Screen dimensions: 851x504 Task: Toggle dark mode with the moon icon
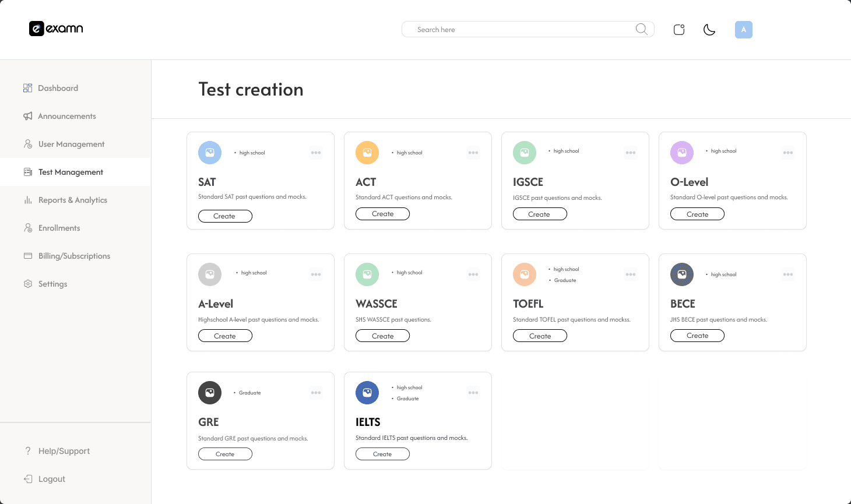point(709,29)
